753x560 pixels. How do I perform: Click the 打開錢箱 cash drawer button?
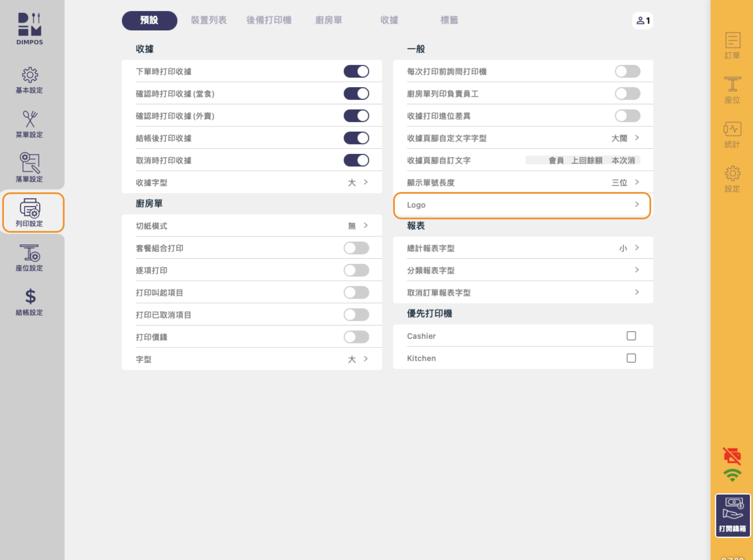pos(732,515)
